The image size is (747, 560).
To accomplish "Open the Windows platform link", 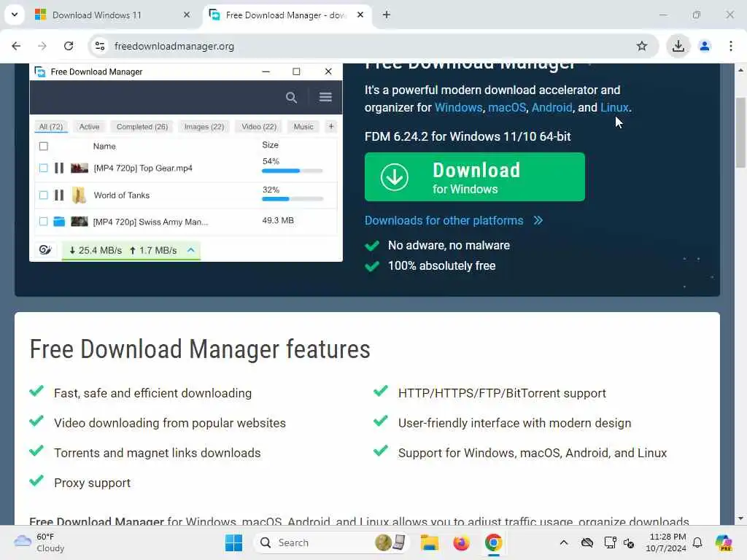I will tap(458, 108).
